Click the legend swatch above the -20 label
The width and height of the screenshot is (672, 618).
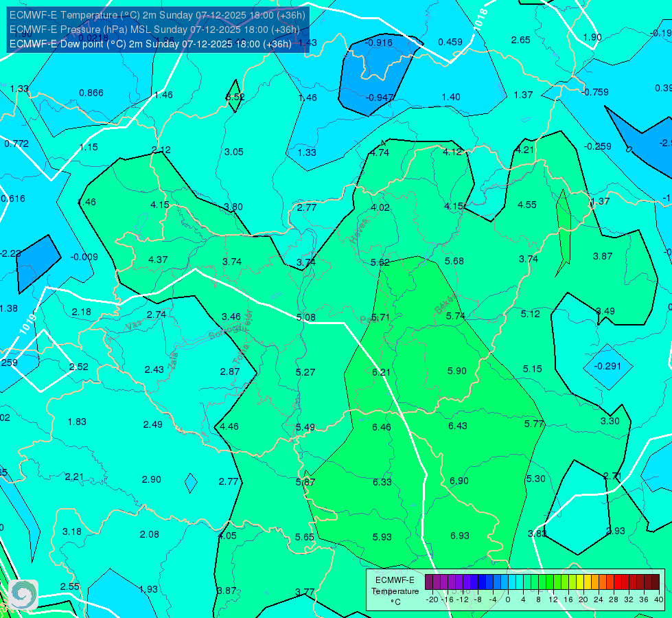429,582
